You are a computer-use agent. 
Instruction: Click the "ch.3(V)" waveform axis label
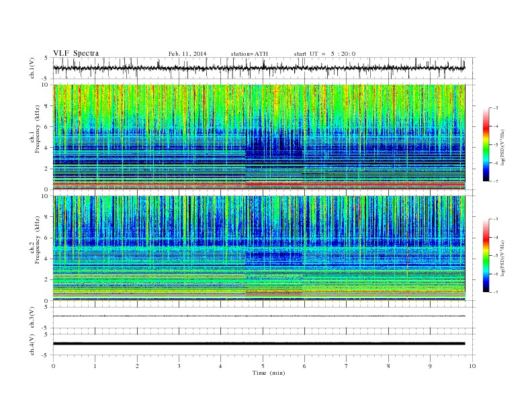(x=32, y=318)
